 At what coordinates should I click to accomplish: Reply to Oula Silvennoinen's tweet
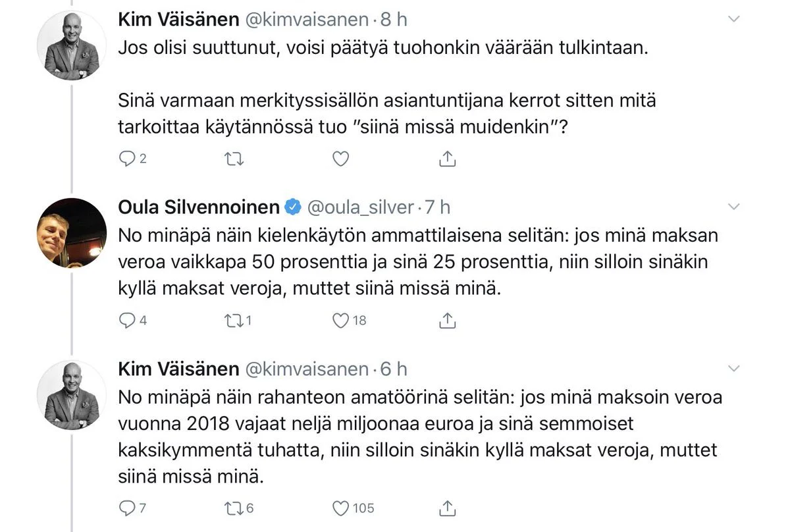pos(126,321)
